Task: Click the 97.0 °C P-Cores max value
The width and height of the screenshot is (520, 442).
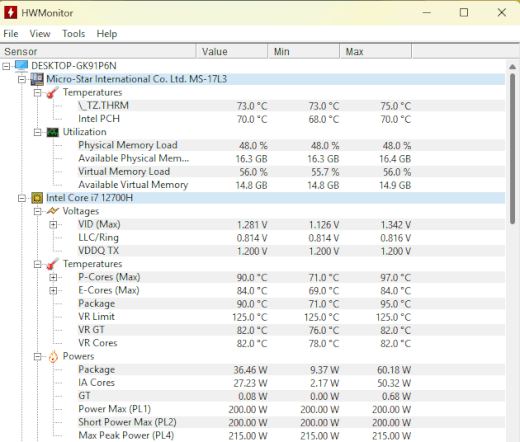Action: [x=396, y=278]
